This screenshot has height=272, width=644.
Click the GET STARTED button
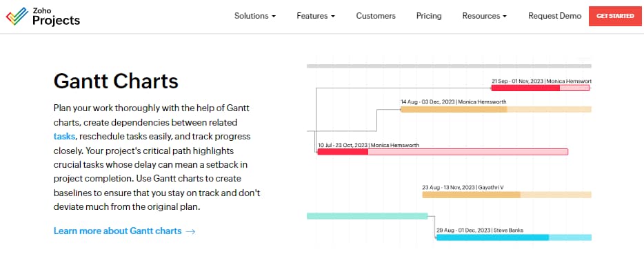(615, 16)
